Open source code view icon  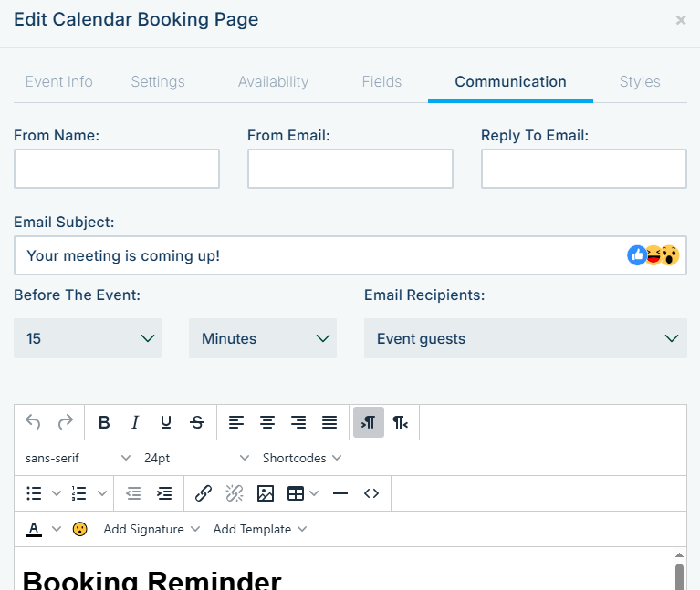371,493
